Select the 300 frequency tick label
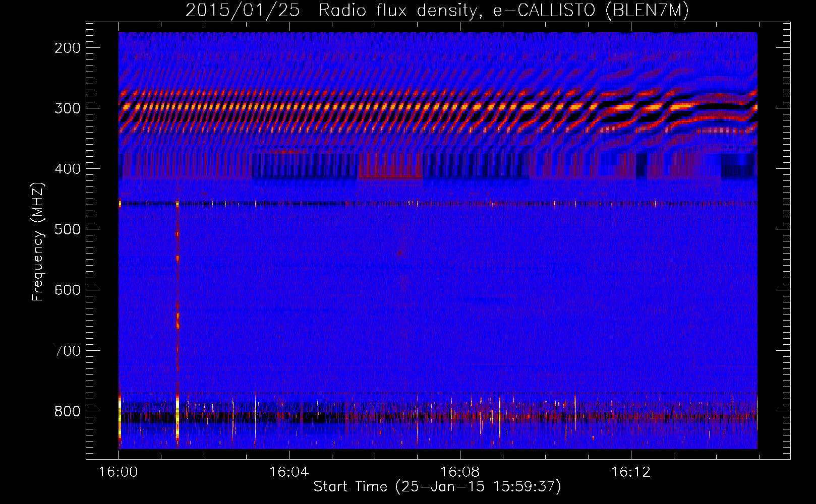 point(68,108)
